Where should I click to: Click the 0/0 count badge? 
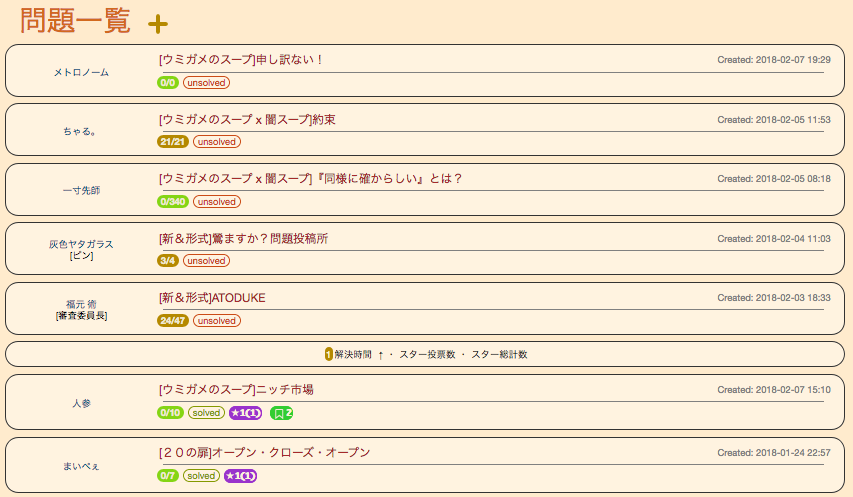168,83
